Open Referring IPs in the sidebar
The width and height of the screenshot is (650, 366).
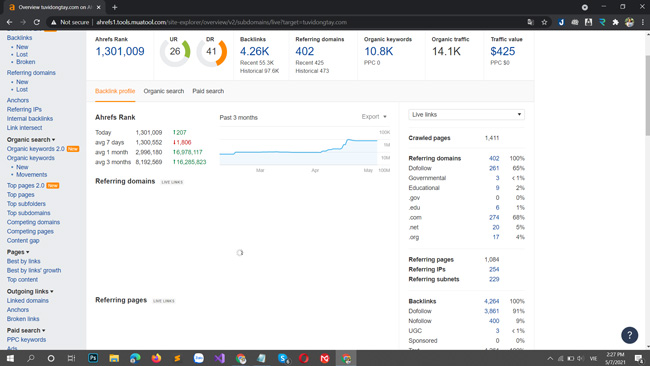tap(24, 109)
